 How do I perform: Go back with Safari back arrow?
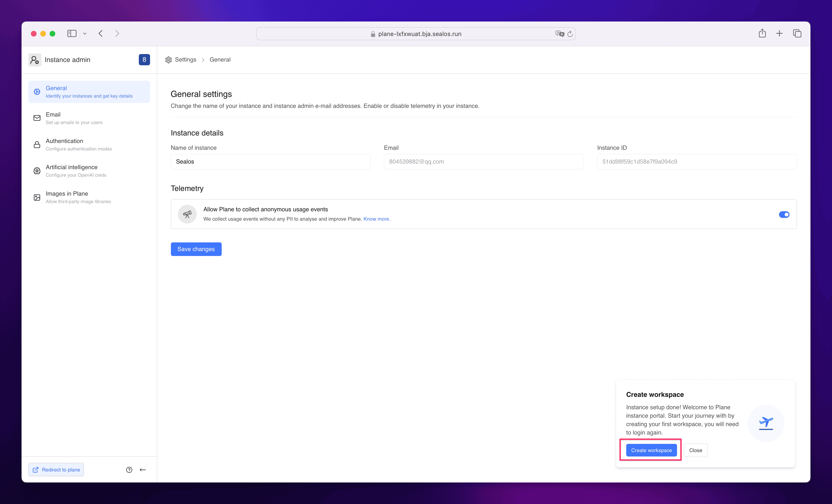pos(101,33)
